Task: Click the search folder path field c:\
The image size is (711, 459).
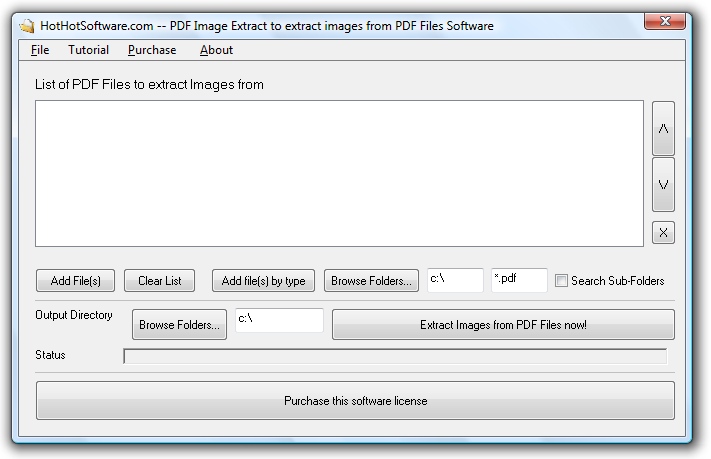Action: 455,280
